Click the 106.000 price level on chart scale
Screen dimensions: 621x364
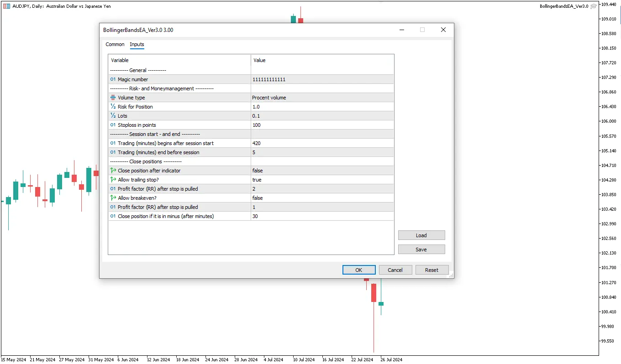tap(609, 121)
